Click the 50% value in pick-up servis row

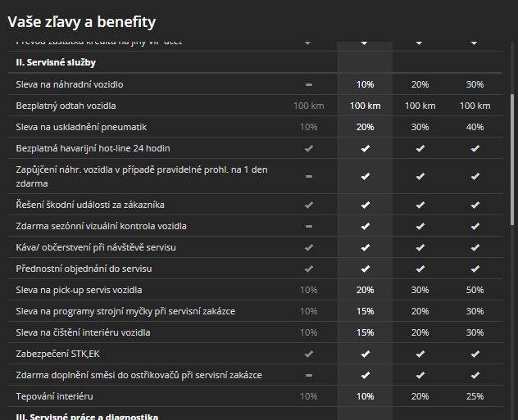coord(475,290)
